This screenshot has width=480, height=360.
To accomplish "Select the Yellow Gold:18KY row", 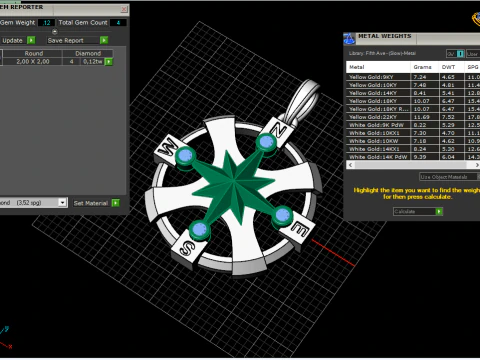I will point(413,101).
